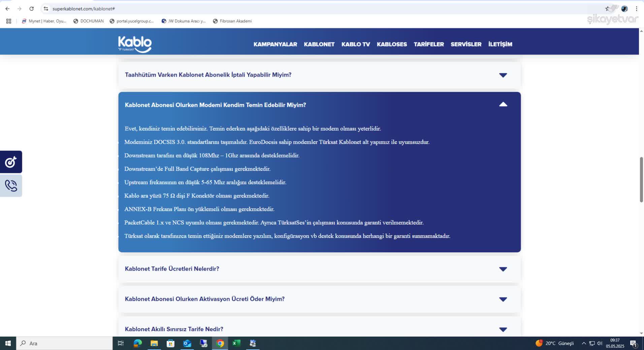Click the Kablo Türksat logo

tap(134, 44)
